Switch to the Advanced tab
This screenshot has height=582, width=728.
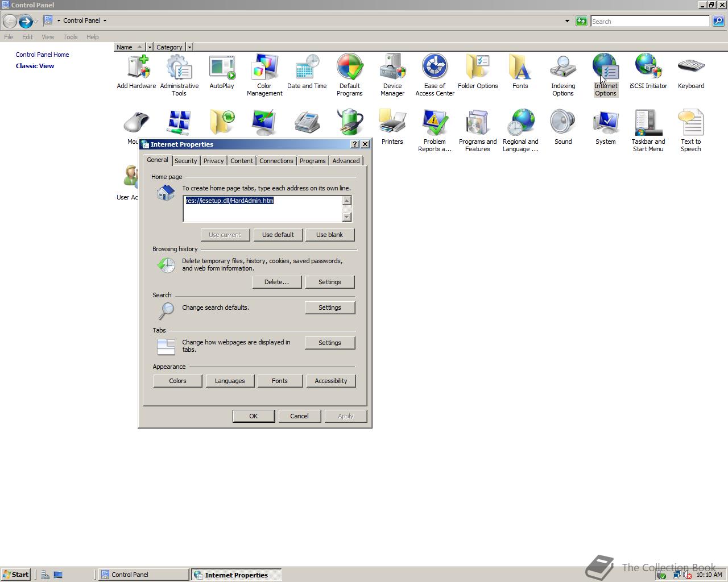346,161
